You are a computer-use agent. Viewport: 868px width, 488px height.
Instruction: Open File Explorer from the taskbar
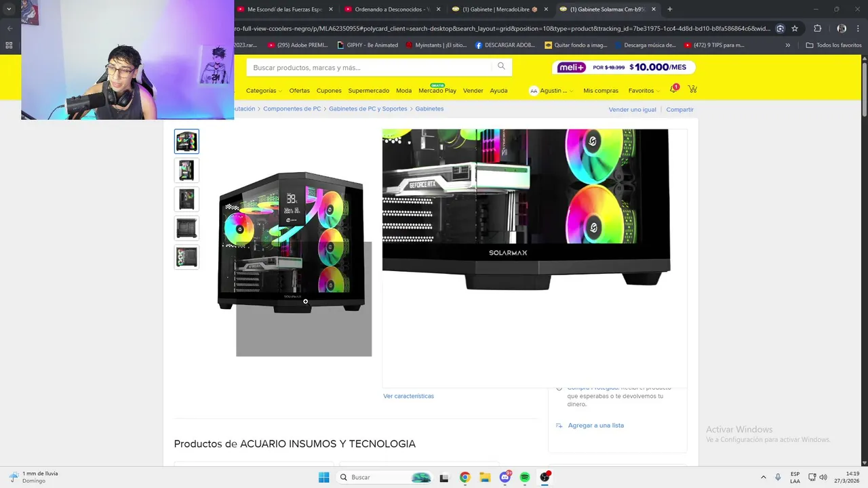[485, 477]
